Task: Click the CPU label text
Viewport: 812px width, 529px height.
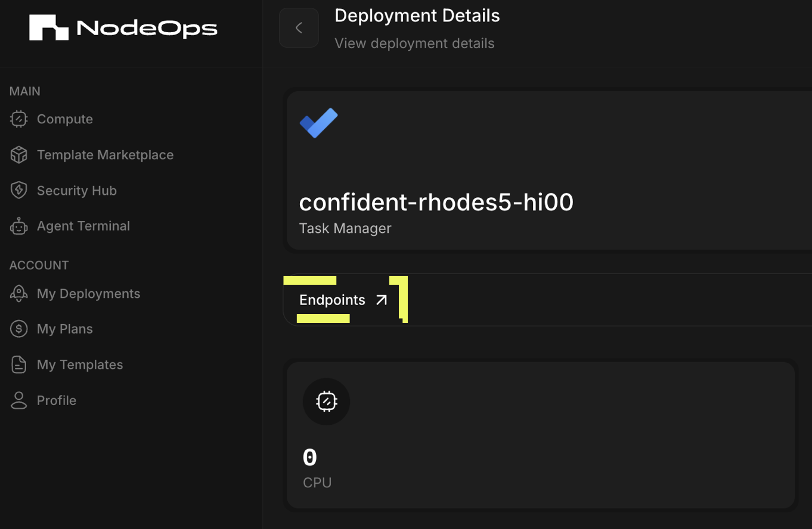Action: point(317,483)
